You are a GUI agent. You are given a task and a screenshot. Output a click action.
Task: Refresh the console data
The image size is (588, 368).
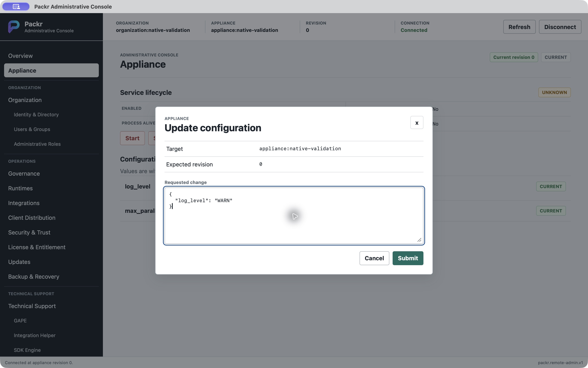pyautogui.click(x=519, y=27)
